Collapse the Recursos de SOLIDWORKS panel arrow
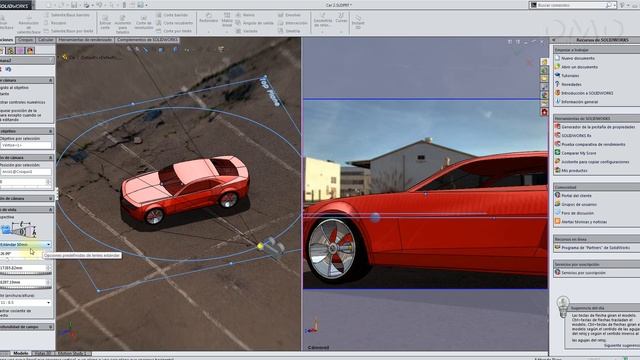640x360 pixels. 553,40
